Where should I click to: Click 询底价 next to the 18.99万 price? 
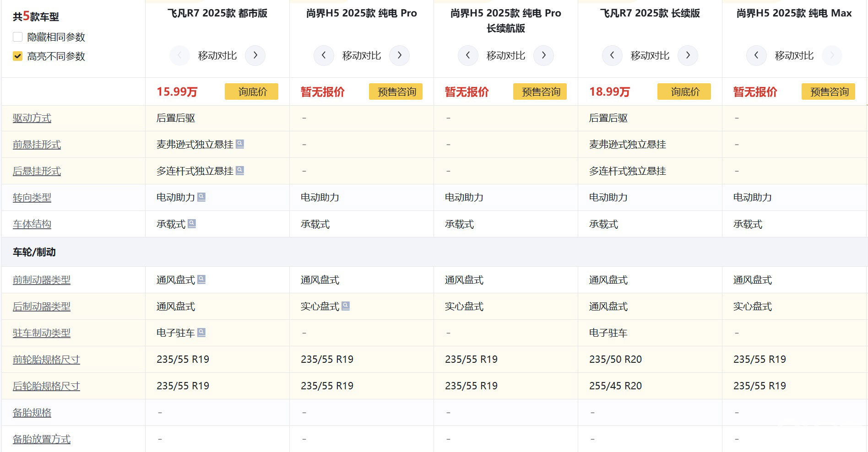(x=684, y=91)
